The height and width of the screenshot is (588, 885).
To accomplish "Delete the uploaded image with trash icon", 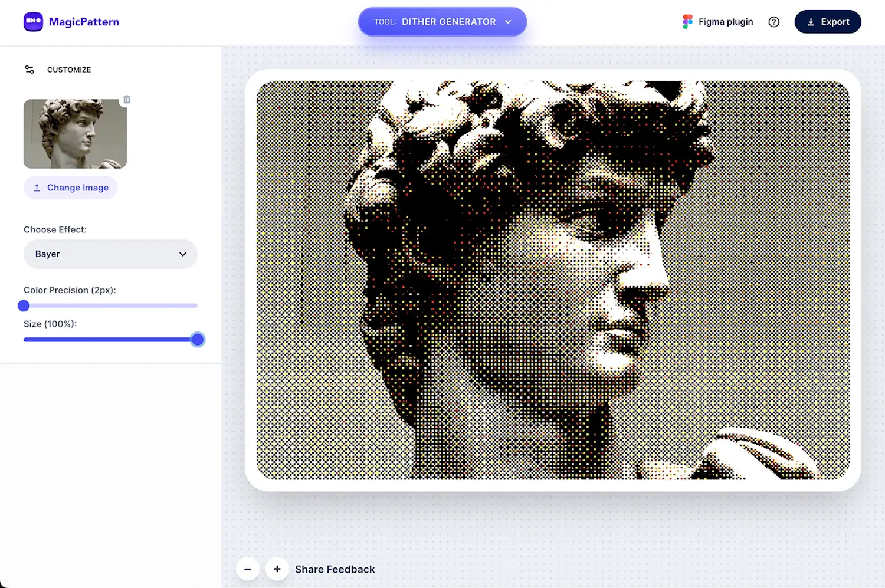I will point(127,99).
